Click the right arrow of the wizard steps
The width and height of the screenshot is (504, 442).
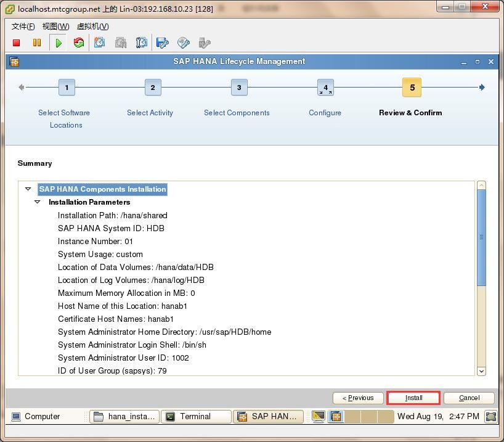[481, 87]
